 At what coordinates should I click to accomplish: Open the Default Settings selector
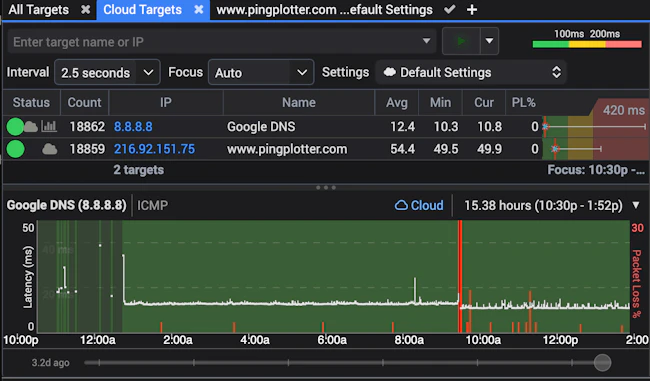(x=471, y=73)
